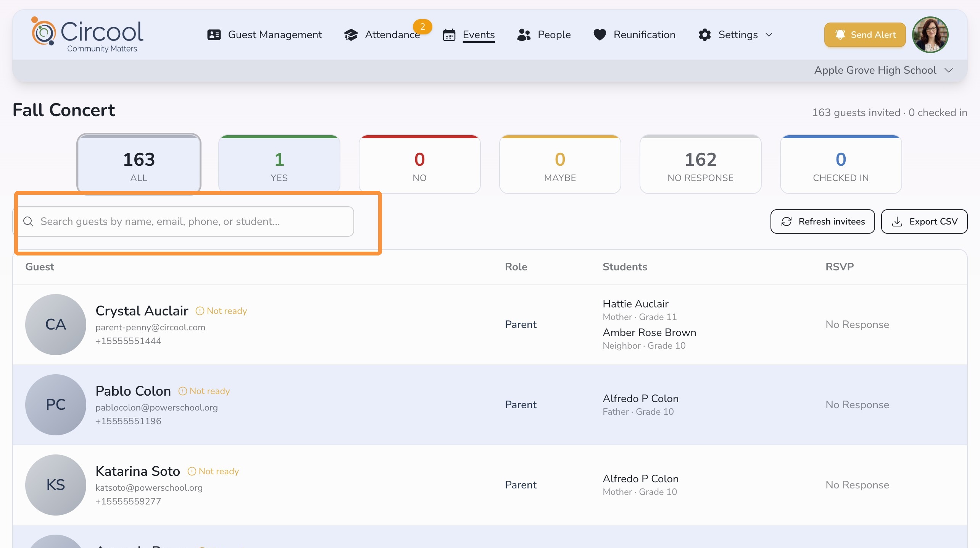Click phone number +15555551444
980x548 pixels.
click(128, 341)
